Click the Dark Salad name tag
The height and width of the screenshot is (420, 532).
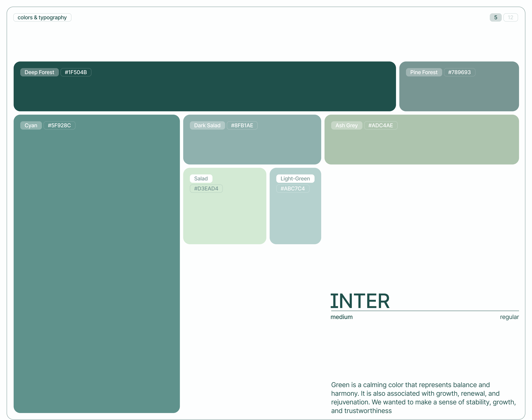(207, 125)
